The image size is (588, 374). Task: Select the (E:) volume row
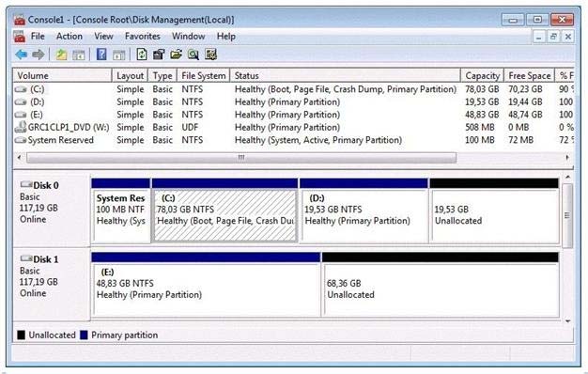[x=294, y=115]
